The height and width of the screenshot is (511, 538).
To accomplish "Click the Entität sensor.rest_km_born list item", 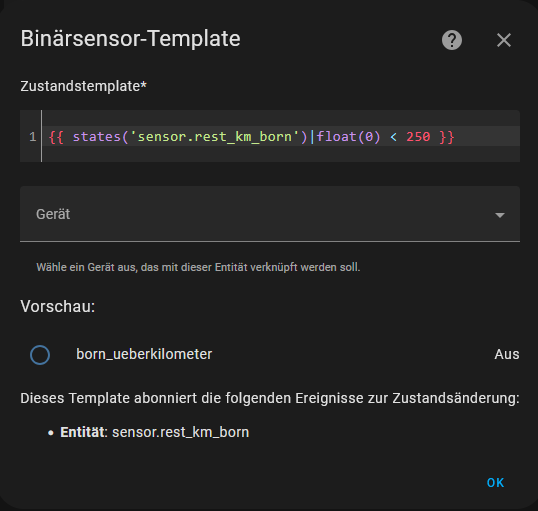I will tap(154, 432).
